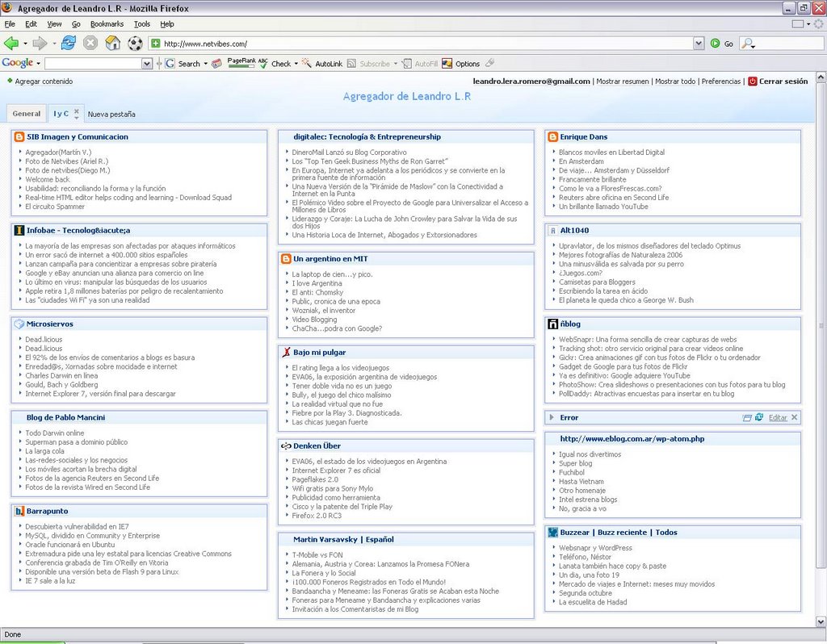827x644 pixels.
Task: Switch to the General tab
Action: pyautogui.click(x=27, y=113)
